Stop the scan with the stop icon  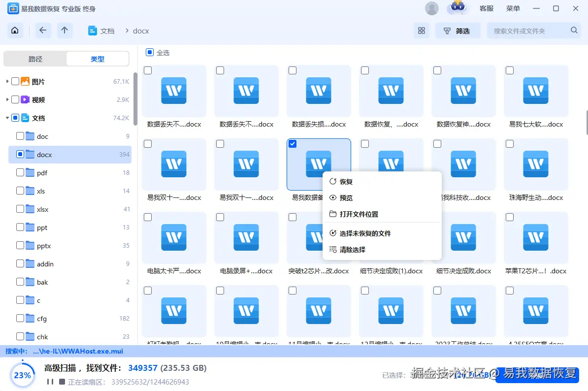point(62,382)
